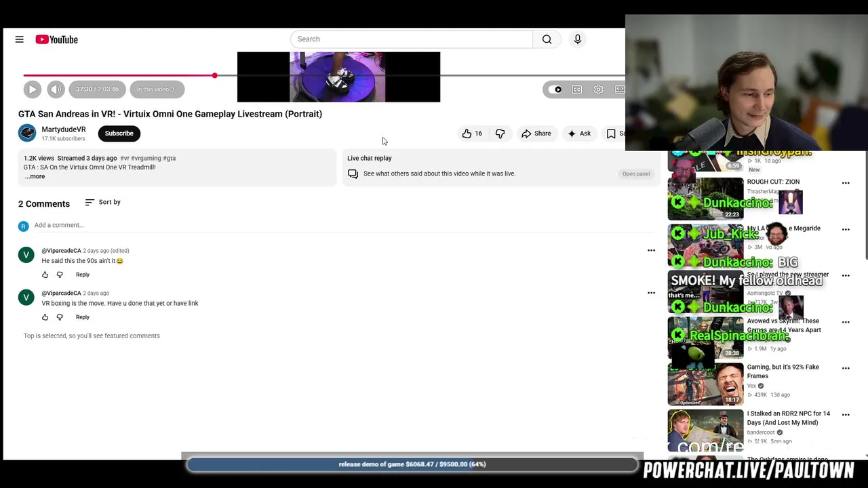Image resolution: width=868 pixels, height=488 pixels.
Task: Open the Vex channel name
Action: 751,386
